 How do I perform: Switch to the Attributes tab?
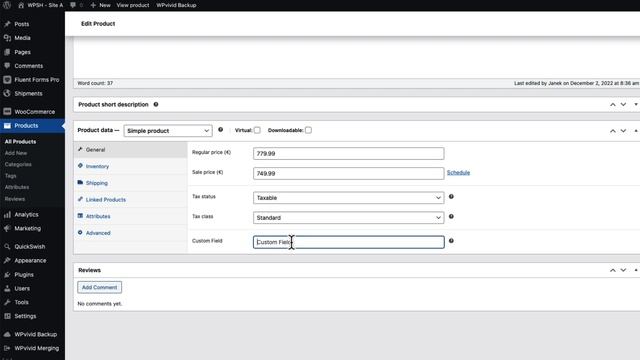[131, 216]
